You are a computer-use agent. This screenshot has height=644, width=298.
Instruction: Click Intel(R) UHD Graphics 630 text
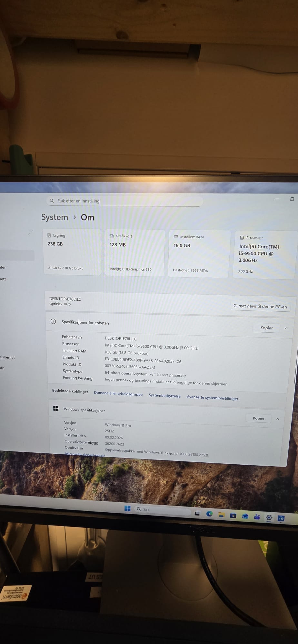(131, 269)
